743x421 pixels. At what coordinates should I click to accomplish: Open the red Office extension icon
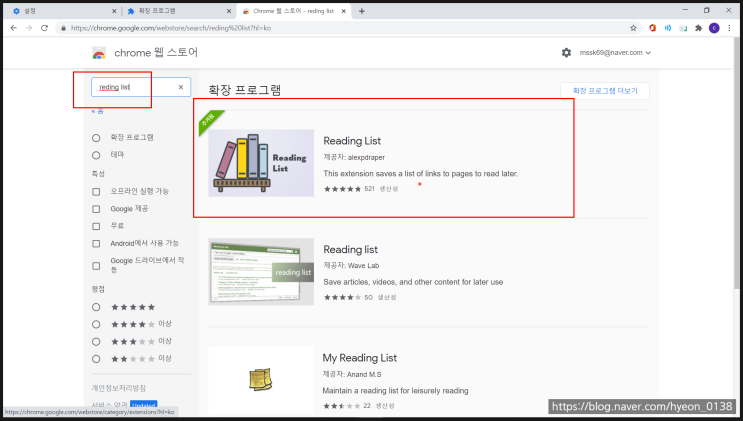point(652,28)
